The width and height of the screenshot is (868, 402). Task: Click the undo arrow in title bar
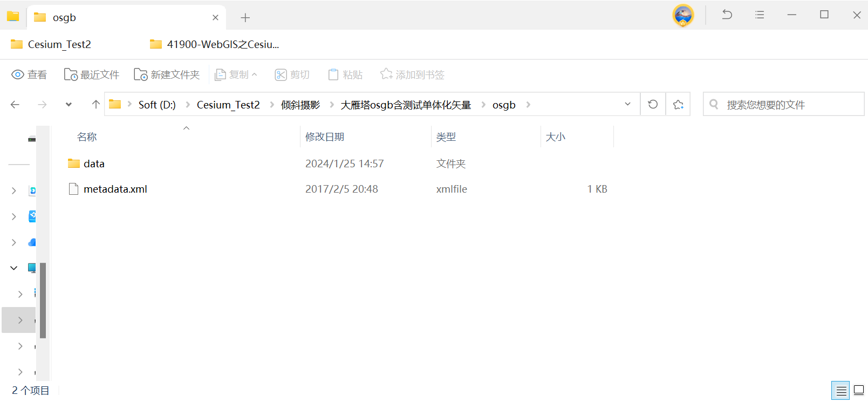727,15
